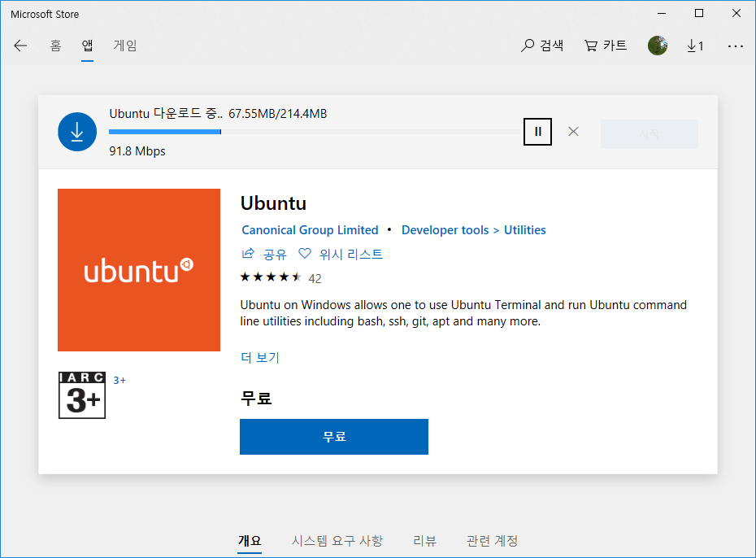Open 검색 search

(542, 46)
